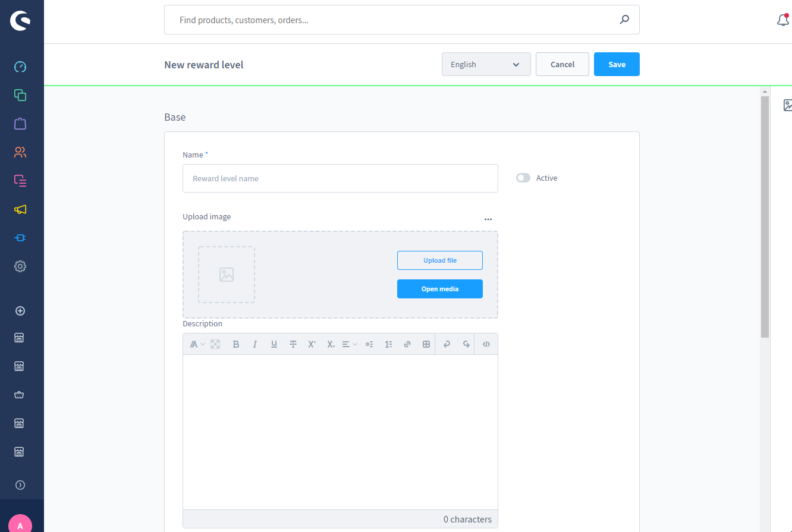Insert a table in the Description
The height and width of the screenshot is (532, 792).
point(426,344)
